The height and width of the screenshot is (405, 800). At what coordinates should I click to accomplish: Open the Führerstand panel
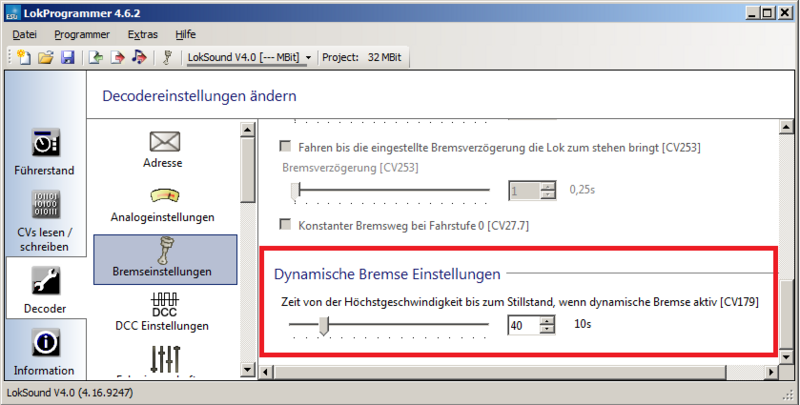pos(44,152)
